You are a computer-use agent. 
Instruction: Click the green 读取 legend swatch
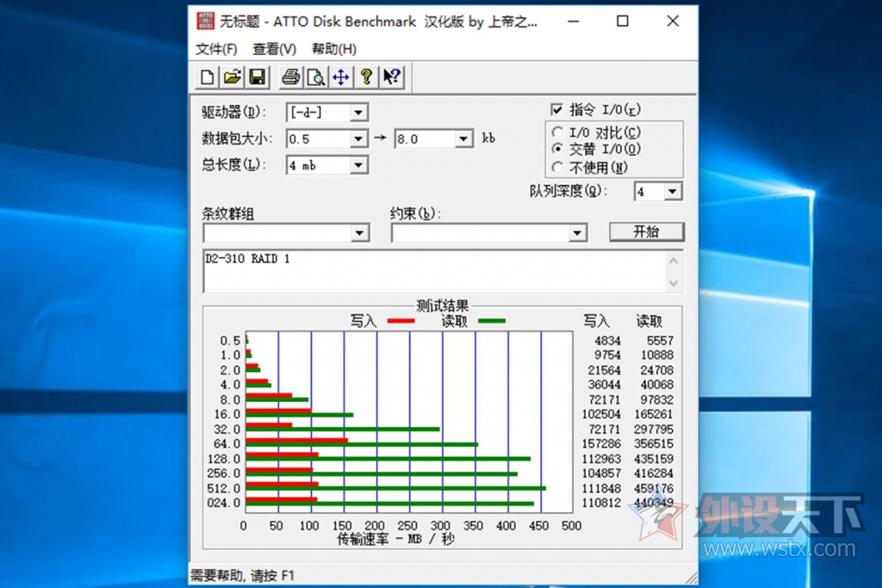(x=492, y=321)
